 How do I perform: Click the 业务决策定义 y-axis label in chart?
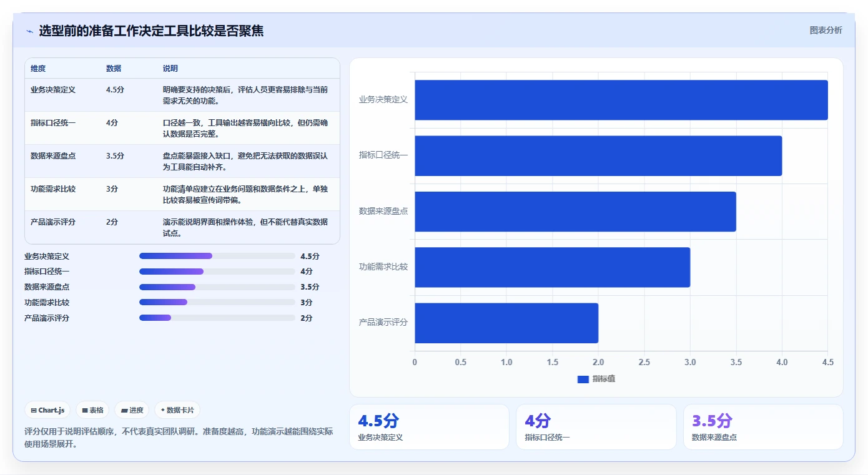[383, 99]
